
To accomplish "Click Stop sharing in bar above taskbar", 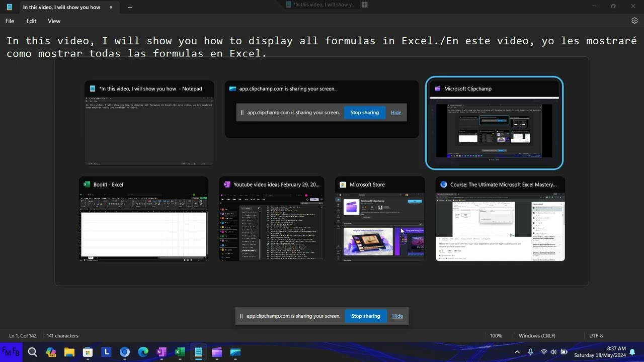I will (366, 316).
